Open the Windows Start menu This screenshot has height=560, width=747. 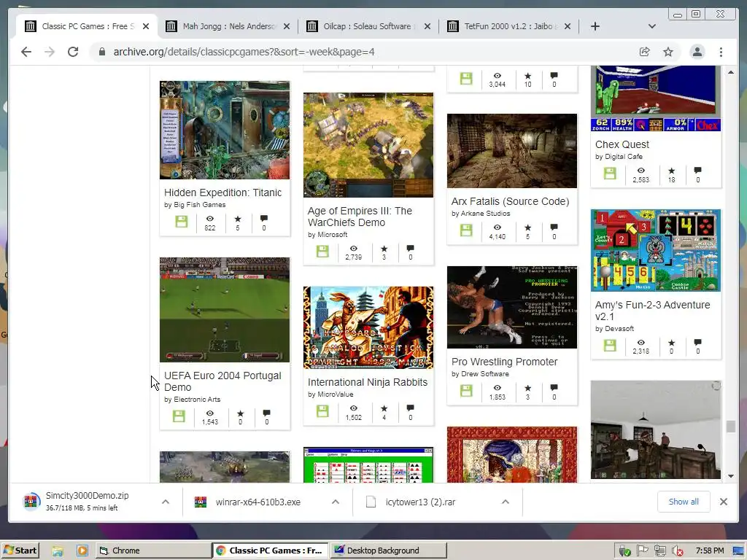20,551
